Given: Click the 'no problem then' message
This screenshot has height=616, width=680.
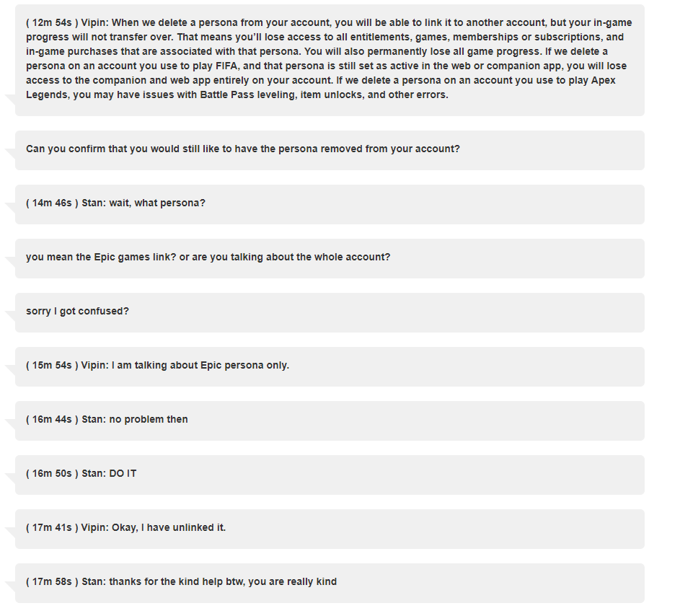Looking at the screenshot, I should tap(330, 421).
